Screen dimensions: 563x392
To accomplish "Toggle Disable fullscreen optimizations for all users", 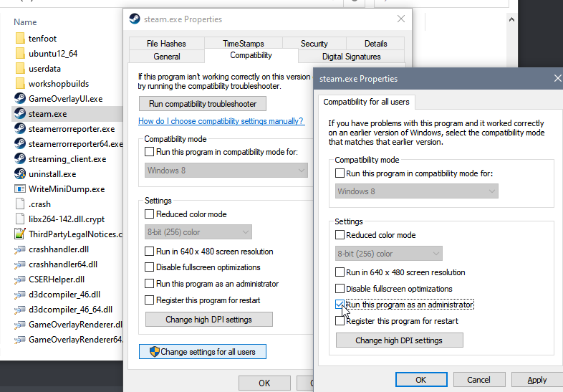I will click(x=340, y=289).
